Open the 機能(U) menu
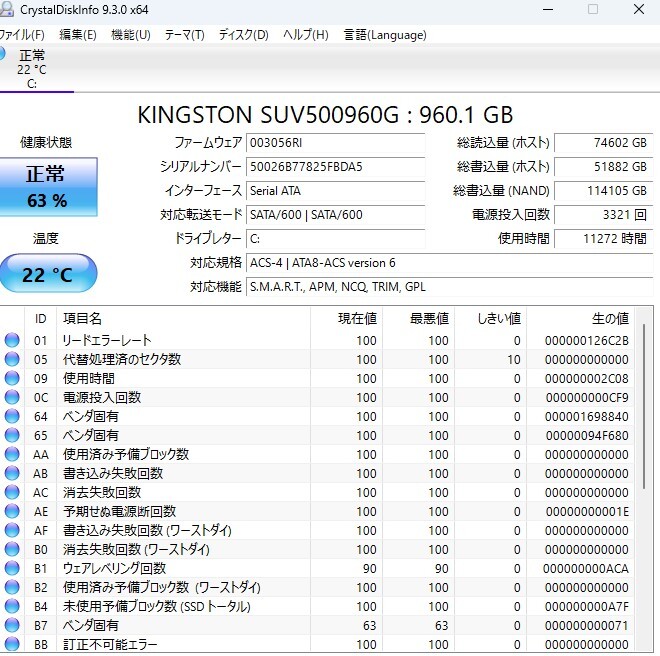 (x=131, y=35)
